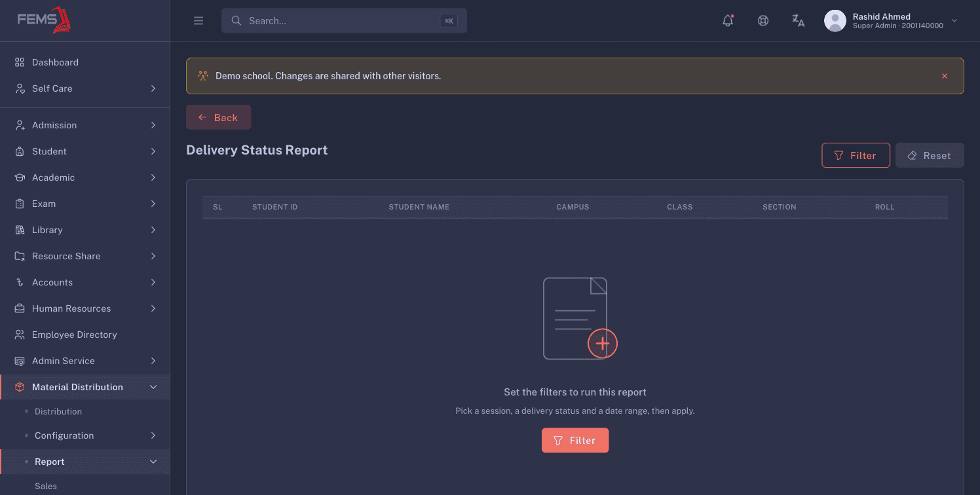This screenshot has width=980, height=495.
Task: Click the Exam clipboard icon
Action: pyautogui.click(x=20, y=204)
